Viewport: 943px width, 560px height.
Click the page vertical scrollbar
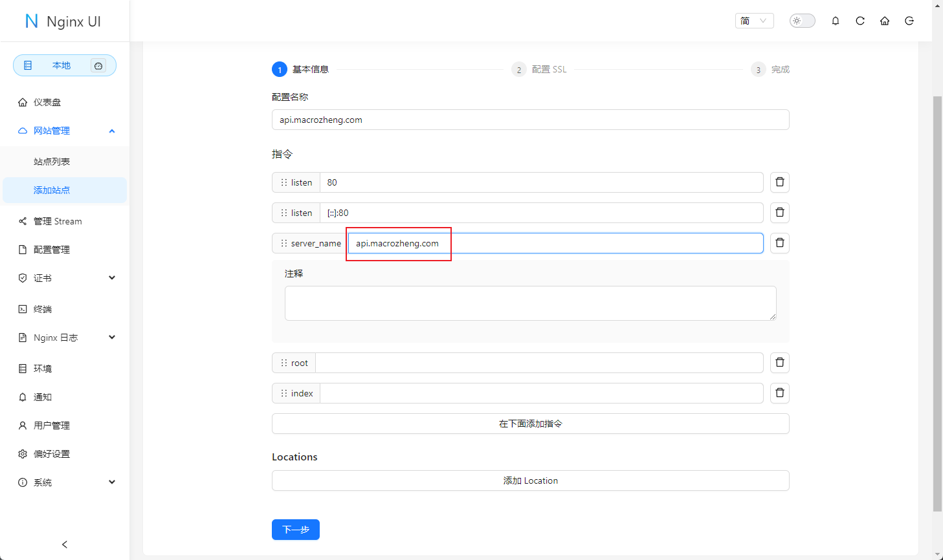tap(937, 304)
